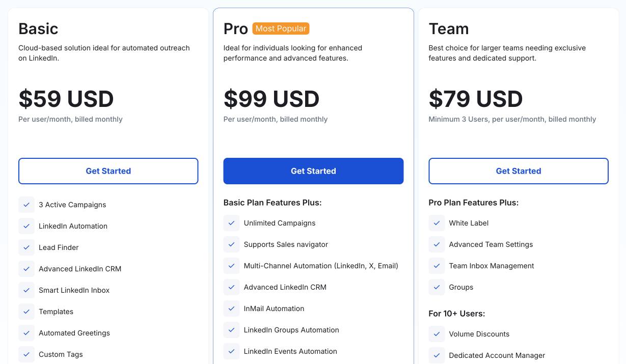
Task: Click checkmark icon beside Unlimited Campaigns
Action: 231,223
